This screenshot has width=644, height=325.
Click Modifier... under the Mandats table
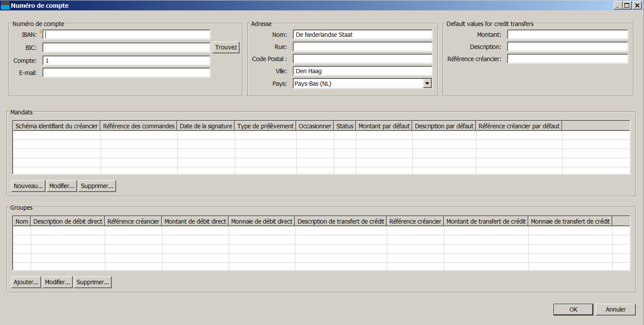click(62, 186)
